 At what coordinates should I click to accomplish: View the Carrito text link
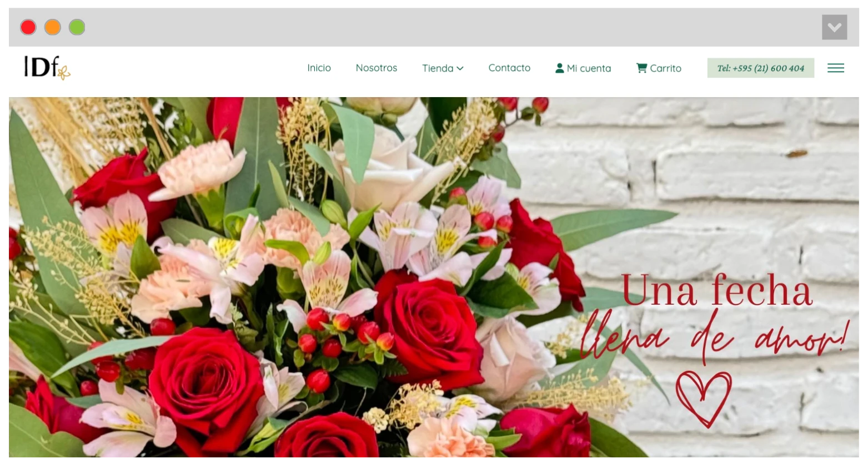pyautogui.click(x=665, y=68)
